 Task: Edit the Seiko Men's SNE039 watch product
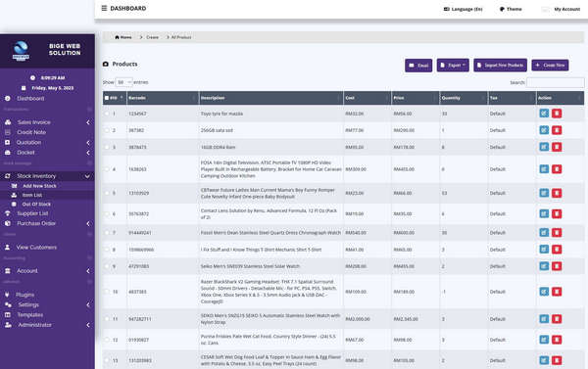[x=544, y=266]
